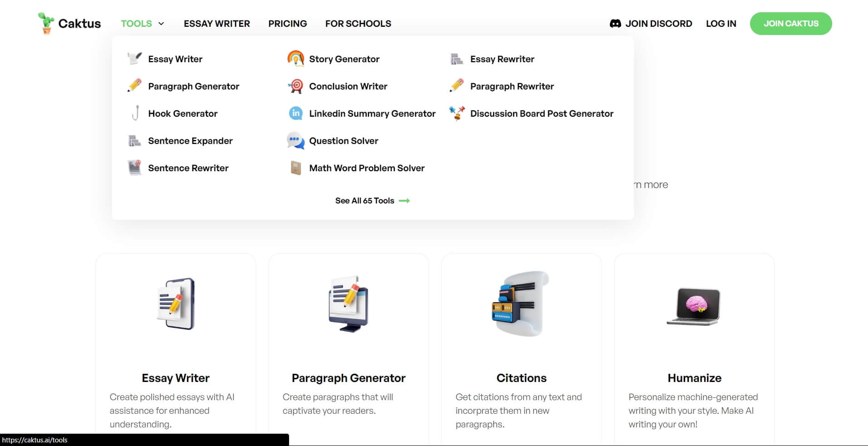This screenshot has width=868, height=446.
Task: Select Sentence Rewriter menu entry
Action: tap(188, 168)
